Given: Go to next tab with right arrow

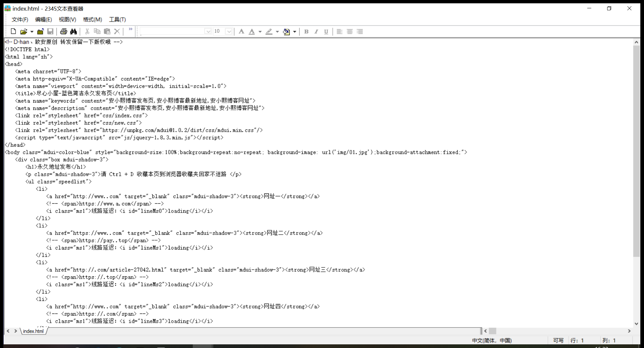Looking at the screenshot, I should [15, 331].
